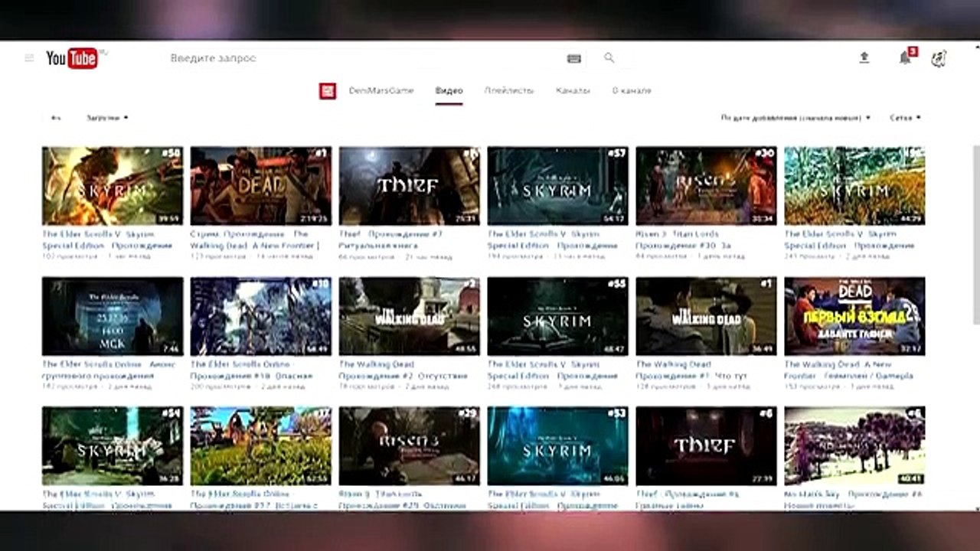This screenshot has height=551, width=980.
Task: Click the Elder Scrolls Online Прохождение #18 title
Action: coord(252,370)
